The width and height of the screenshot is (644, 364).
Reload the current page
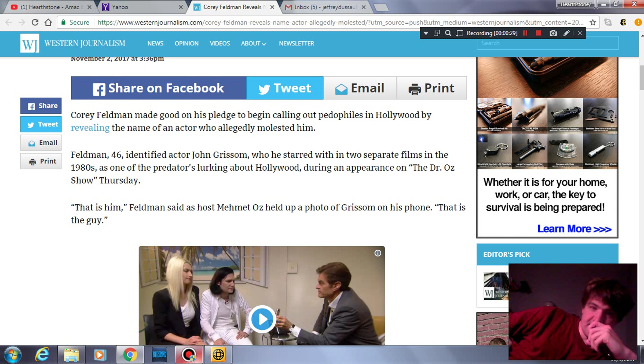(35, 22)
